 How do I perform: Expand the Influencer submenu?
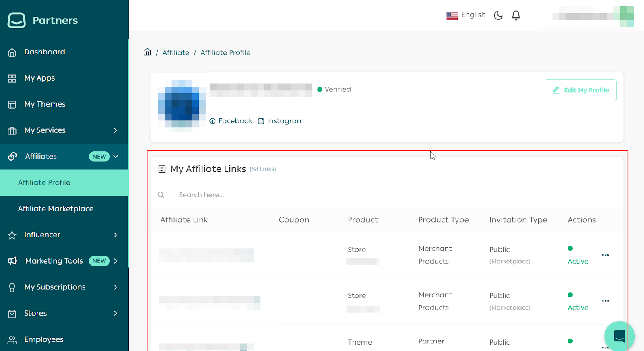tap(116, 235)
